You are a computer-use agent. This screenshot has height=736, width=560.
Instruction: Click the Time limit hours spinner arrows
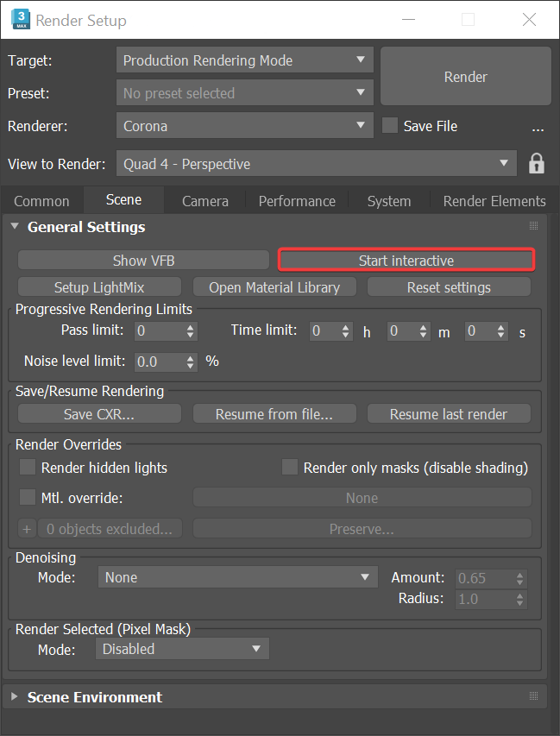click(x=345, y=331)
